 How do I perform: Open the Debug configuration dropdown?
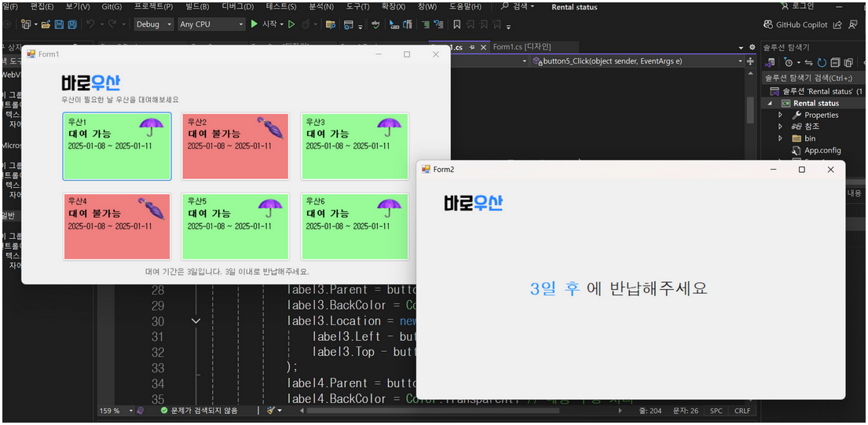click(x=155, y=24)
